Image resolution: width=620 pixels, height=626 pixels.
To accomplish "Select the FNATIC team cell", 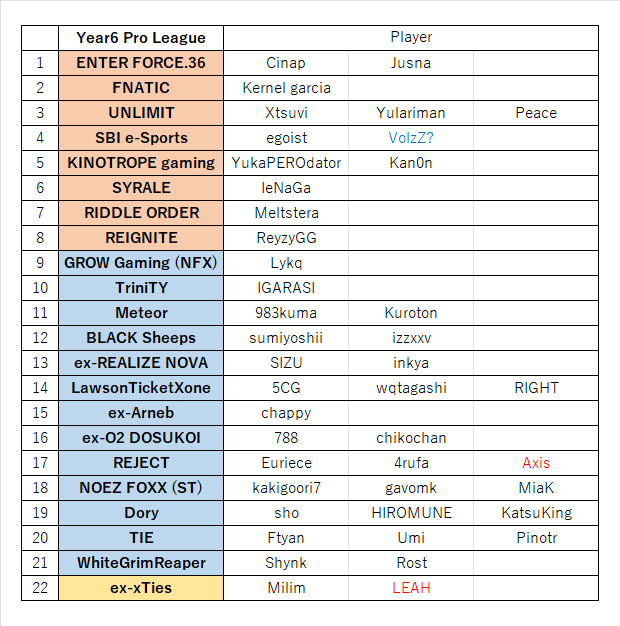I will click(141, 88).
